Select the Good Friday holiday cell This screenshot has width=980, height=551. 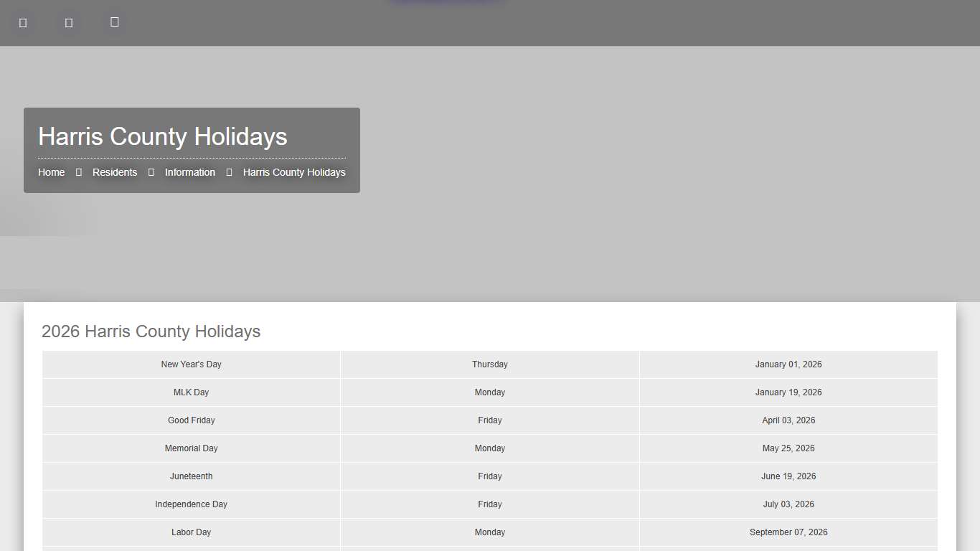(x=192, y=420)
